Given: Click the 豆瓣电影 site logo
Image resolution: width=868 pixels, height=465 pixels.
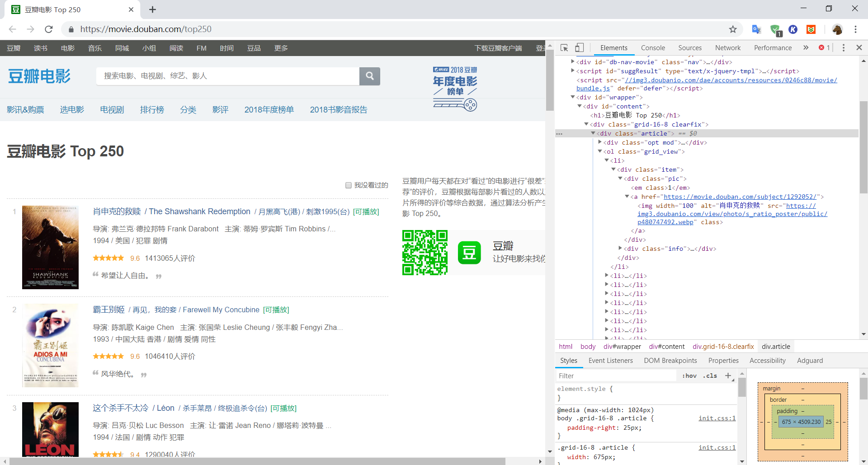Looking at the screenshot, I should tap(40, 76).
